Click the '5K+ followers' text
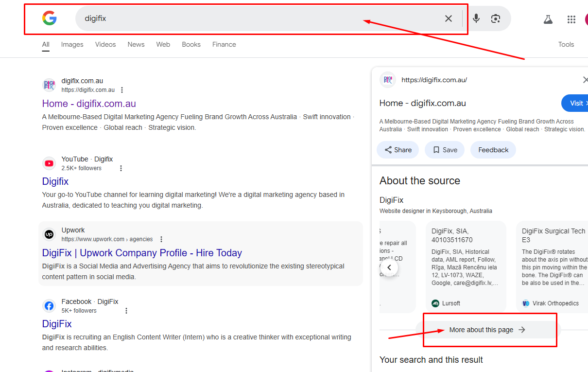588x372 pixels. coord(79,311)
